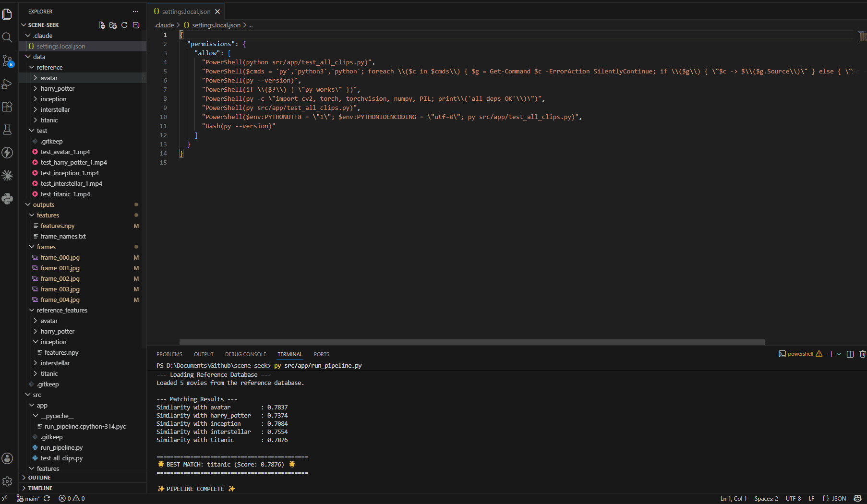867x504 pixels.
Task: Open the new terminal launch profile dropdown
Action: pos(839,354)
